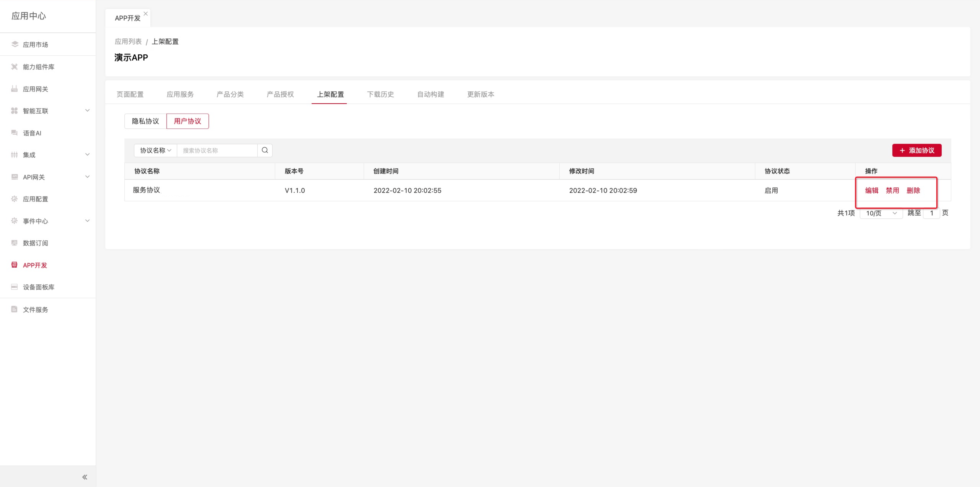
Task: Collapse sidebar with double-chevron icon
Action: (84, 477)
